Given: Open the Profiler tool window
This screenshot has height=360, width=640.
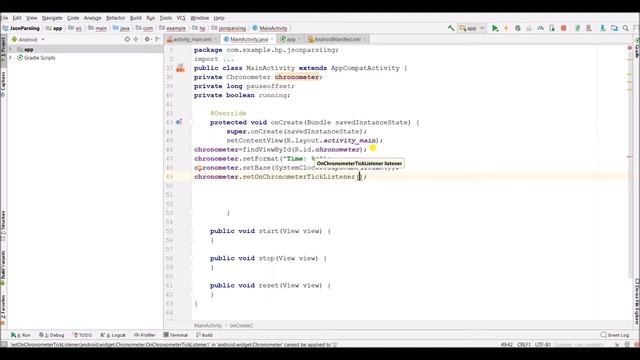Looking at the screenshot, I should [144, 335].
